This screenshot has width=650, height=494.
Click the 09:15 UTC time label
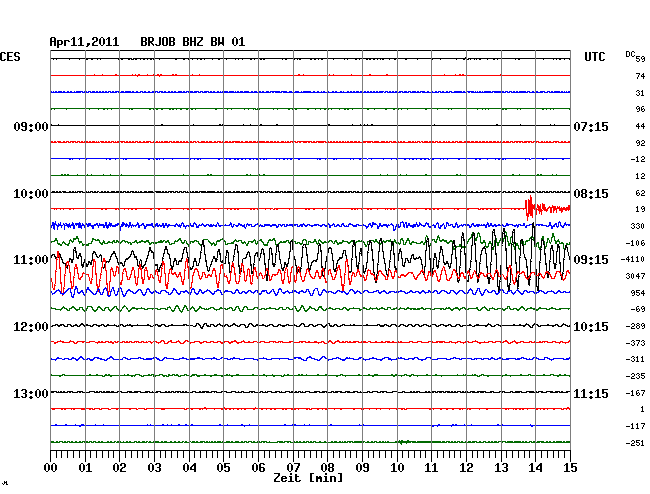(591, 260)
